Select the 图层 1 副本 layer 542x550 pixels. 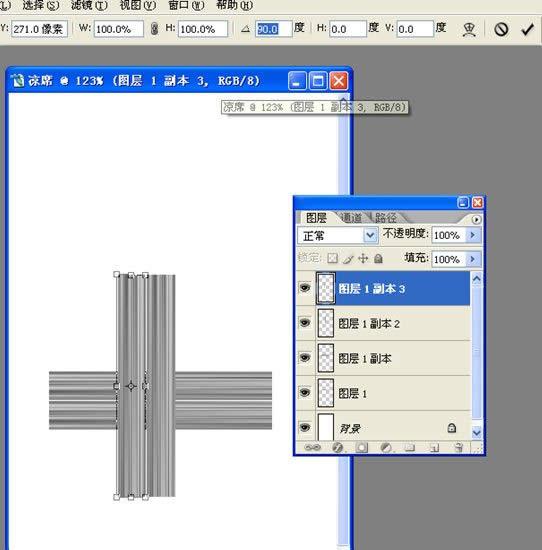383,358
